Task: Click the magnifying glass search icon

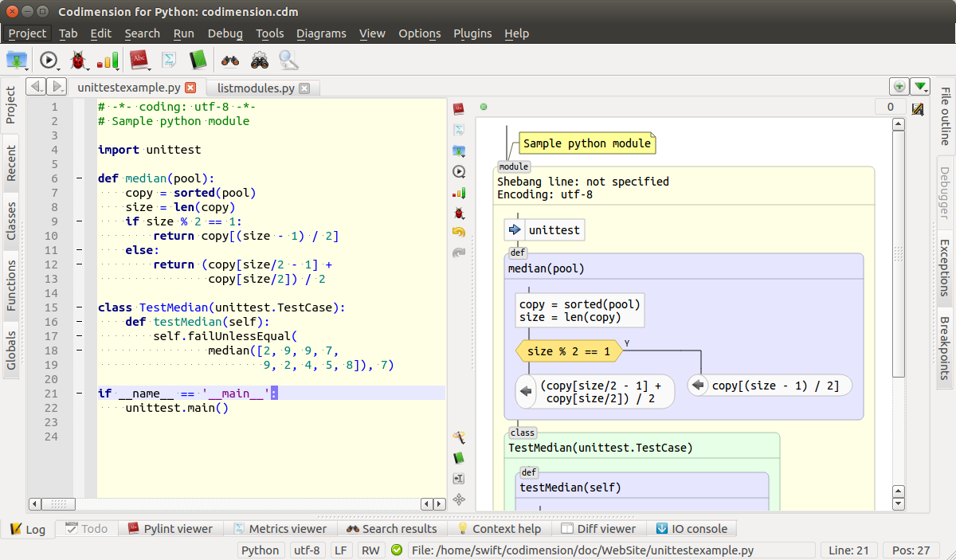Action: click(288, 60)
